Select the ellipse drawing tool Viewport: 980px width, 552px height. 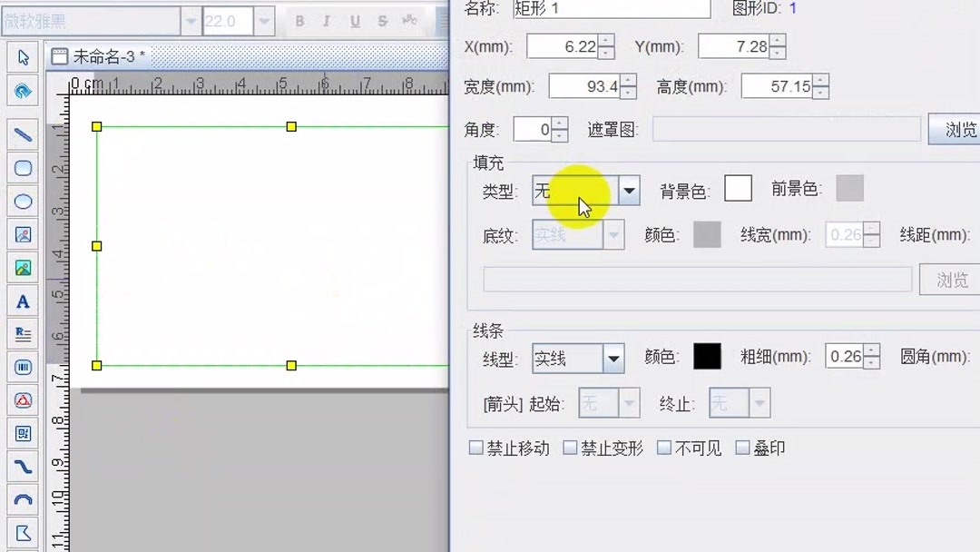22,202
